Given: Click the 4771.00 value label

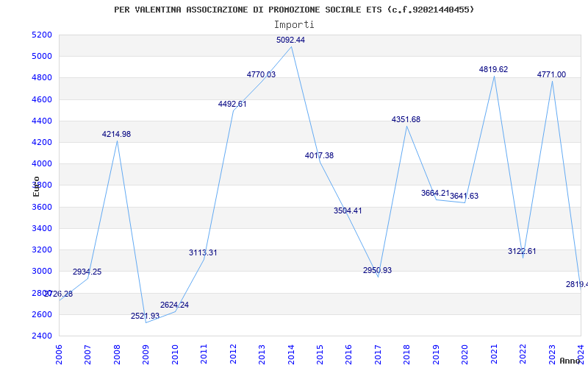Looking at the screenshot, I should pos(552,75).
